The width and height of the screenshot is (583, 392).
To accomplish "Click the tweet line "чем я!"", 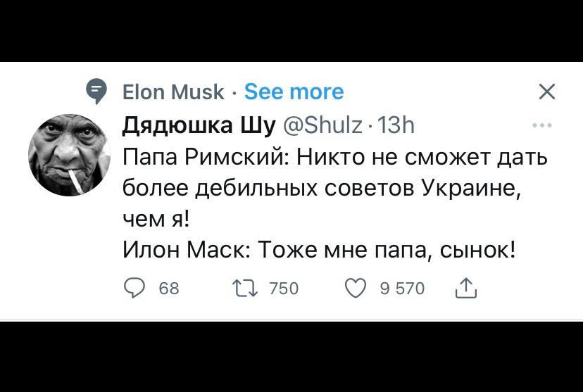I will click(x=156, y=219).
